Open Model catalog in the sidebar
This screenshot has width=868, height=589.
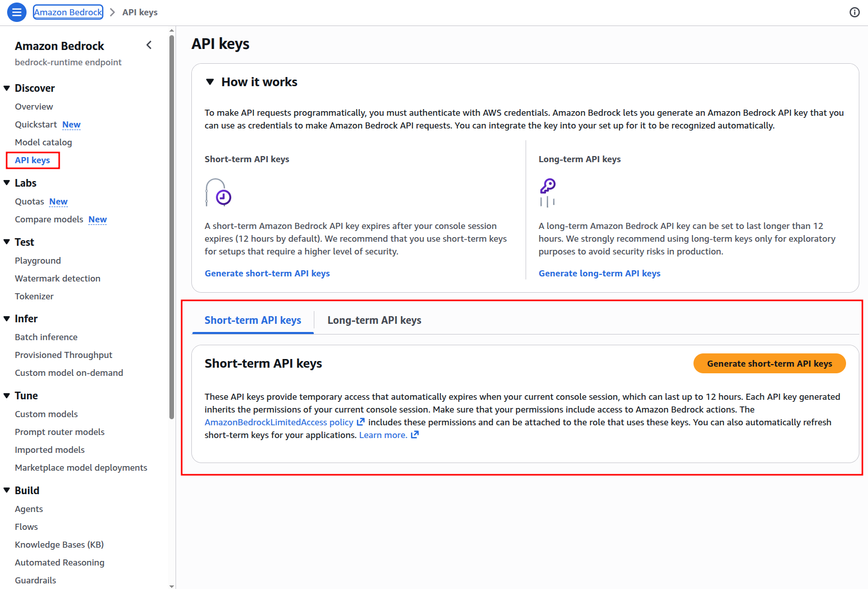pos(43,142)
